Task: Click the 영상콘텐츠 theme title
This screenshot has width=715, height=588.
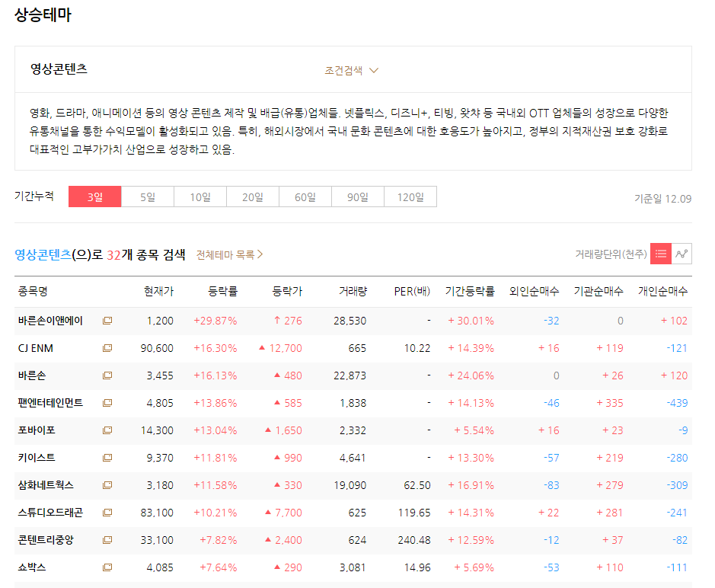Action: [x=59, y=69]
